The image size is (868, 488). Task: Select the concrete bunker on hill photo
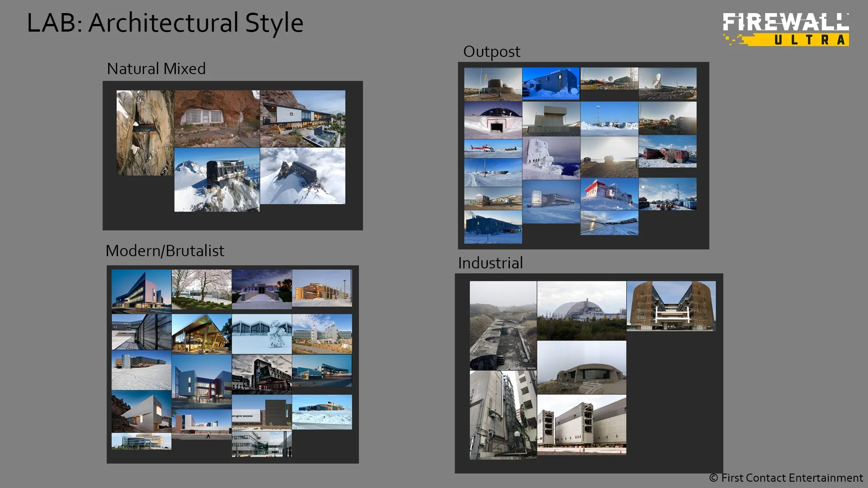581,367
